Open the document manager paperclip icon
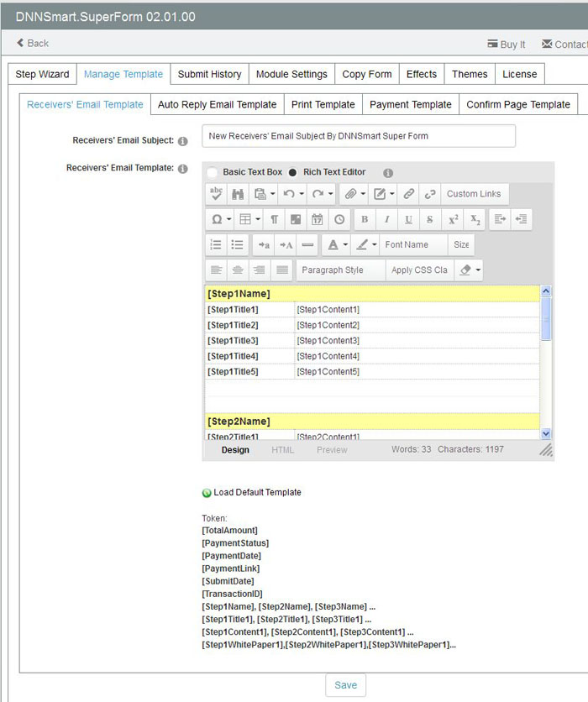588x702 pixels. click(350, 194)
